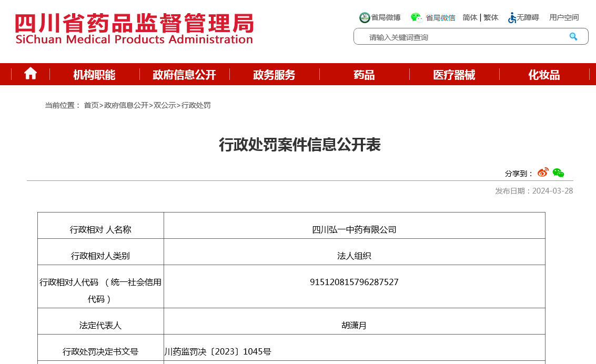Click the 省局微博 round logo icon
The height and width of the screenshot is (364, 596).
pos(365,17)
